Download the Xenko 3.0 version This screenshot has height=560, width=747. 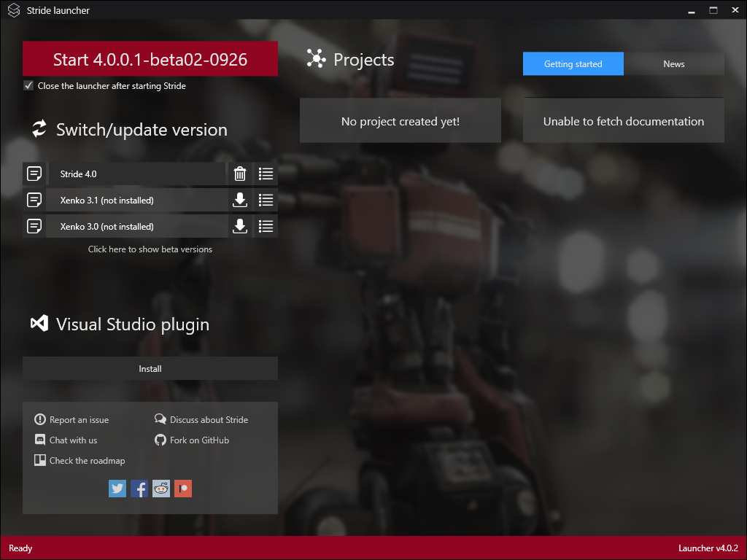(x=239, y=226)
